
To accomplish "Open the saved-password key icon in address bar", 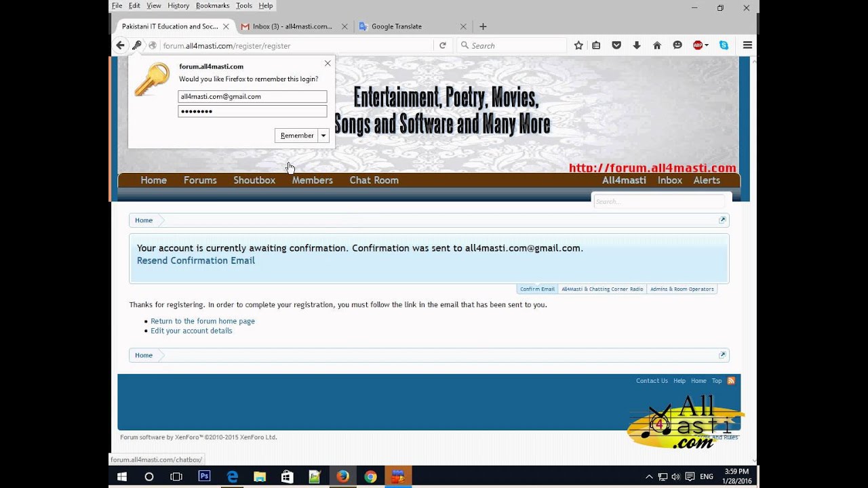I will 137,45.
